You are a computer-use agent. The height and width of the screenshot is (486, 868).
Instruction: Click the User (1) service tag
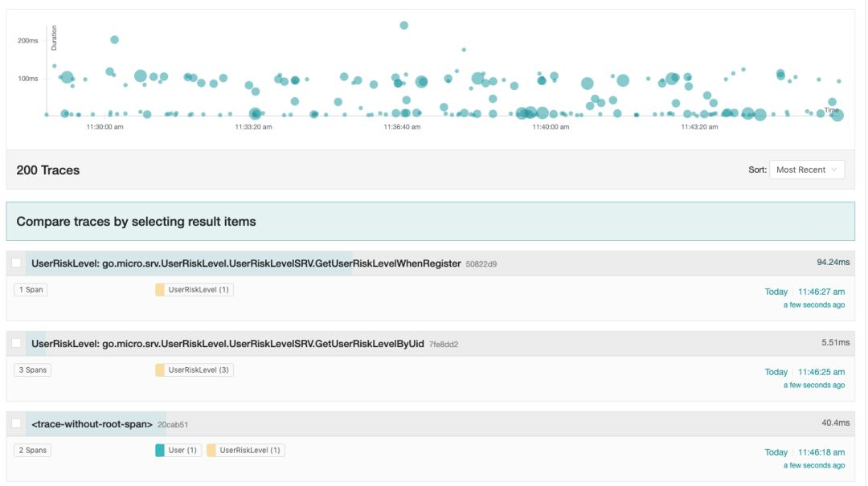click(x=177, y=451)
